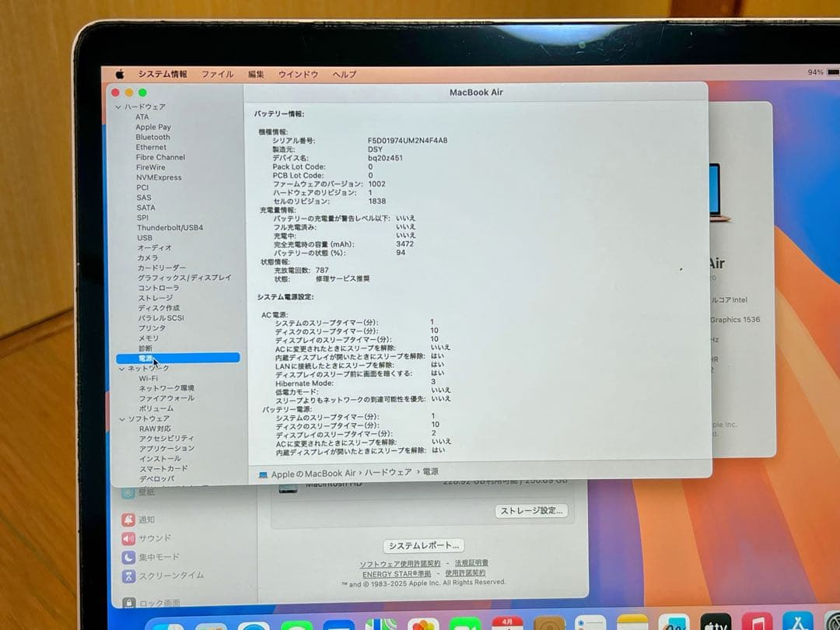The image size is (840, 630).
Task: Select パラレルSCSI in the sidebar
Action: [161, 318]
